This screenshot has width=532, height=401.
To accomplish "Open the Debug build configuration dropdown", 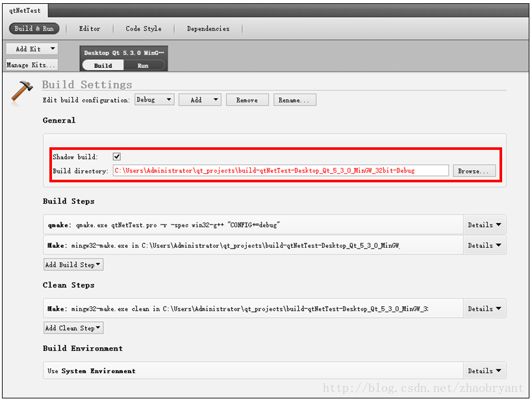I will pyautogui.click(x=155, y=100).
